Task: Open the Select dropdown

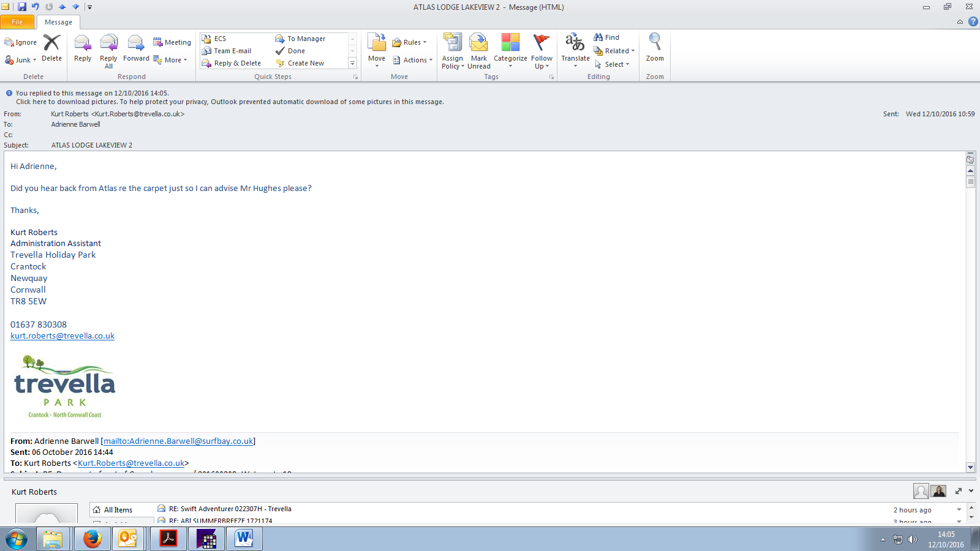Action: pos(612,64)
